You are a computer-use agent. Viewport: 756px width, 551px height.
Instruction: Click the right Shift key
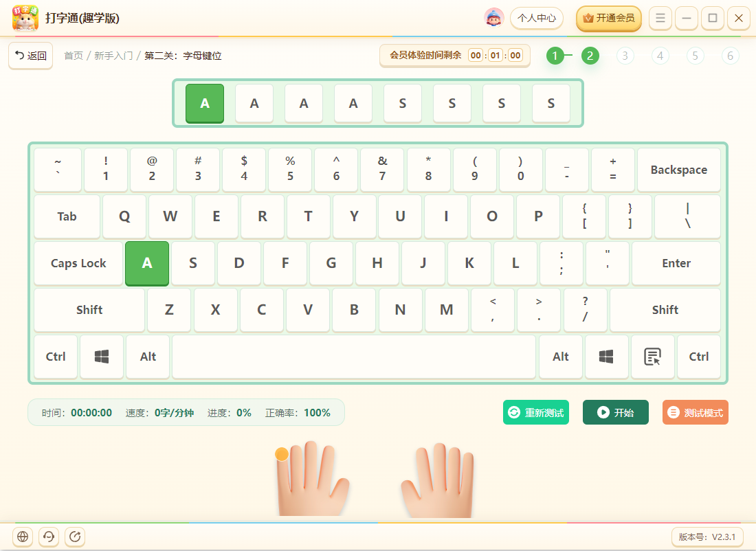[665, 310]
